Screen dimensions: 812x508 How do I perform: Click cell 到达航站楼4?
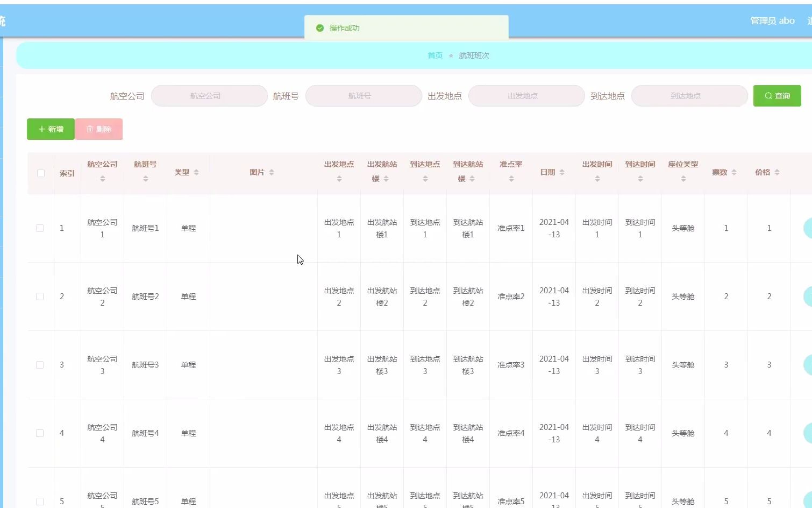click(468, 433)
